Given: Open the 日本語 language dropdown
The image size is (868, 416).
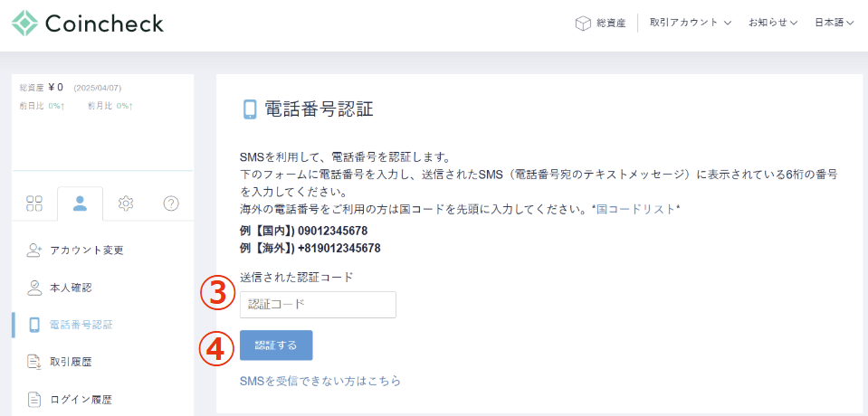Looking at the screenshot, I should [834, 24].
